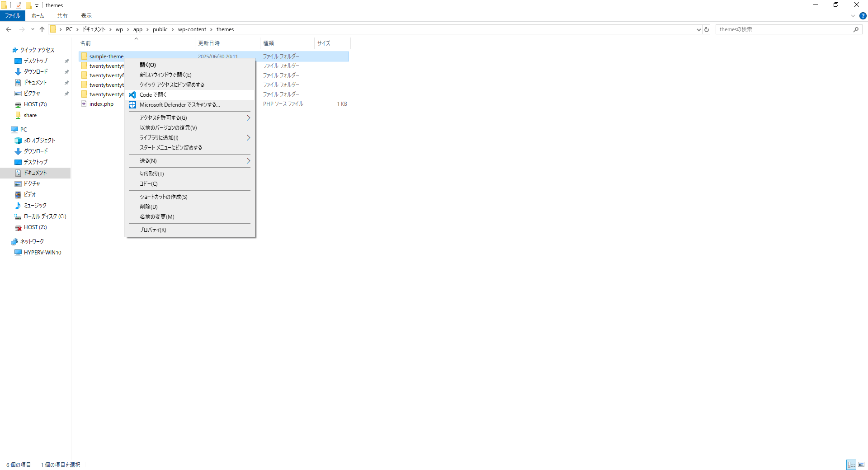868x470 pixels.
Task: Select 開く(O) in context menu
Action: point(189,65)
